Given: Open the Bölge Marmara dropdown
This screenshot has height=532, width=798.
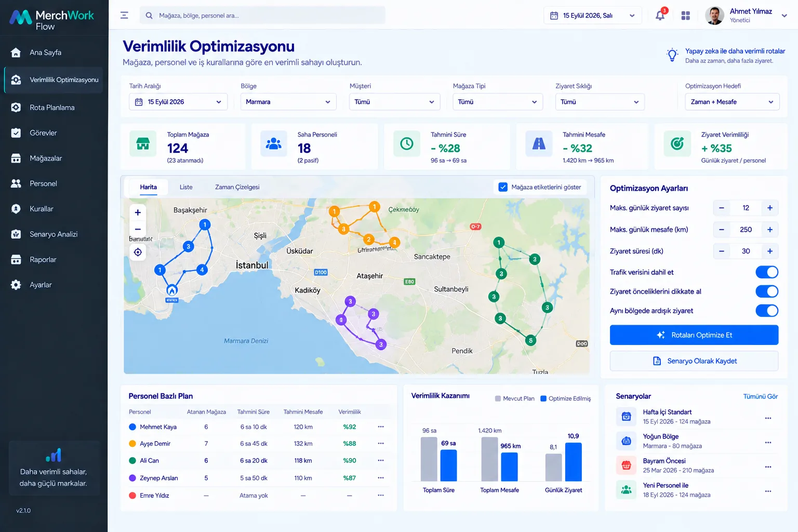Looking at the screenshot, I should (288, 102).
